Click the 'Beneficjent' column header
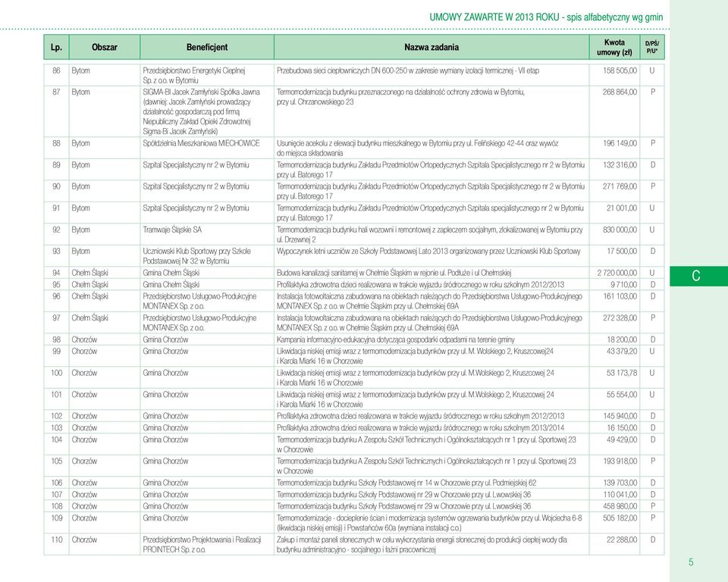Image resolution: width=728 pixels, height=582 pixels. point(207,47)
